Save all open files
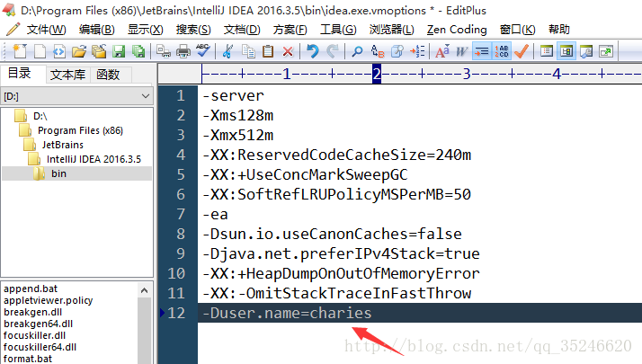Image resolution: width=642 pixels, height=364 pixels. [x=138, y=51]
